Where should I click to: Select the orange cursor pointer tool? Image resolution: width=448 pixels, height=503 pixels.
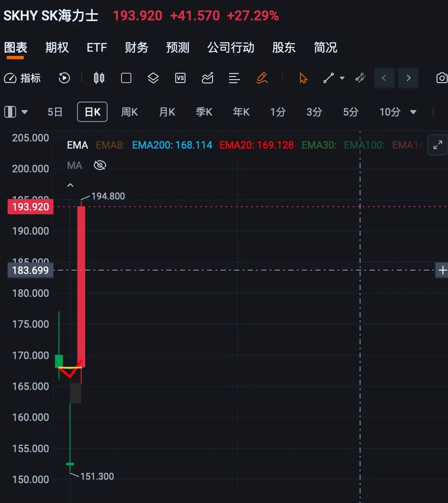(x=303, y=78)
